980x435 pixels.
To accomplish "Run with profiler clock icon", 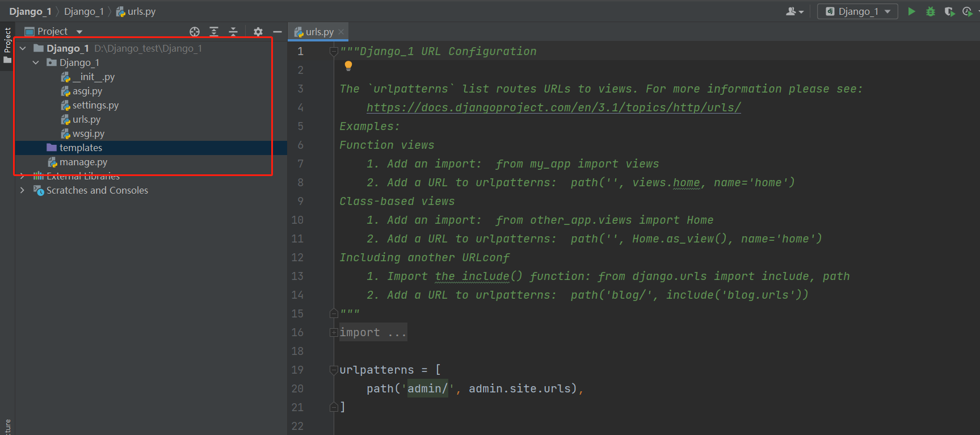I will click(x=968, y=11).
